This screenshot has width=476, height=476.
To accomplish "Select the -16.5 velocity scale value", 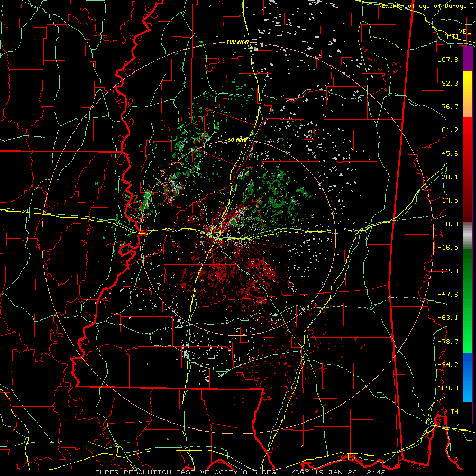I will (448, 247).
